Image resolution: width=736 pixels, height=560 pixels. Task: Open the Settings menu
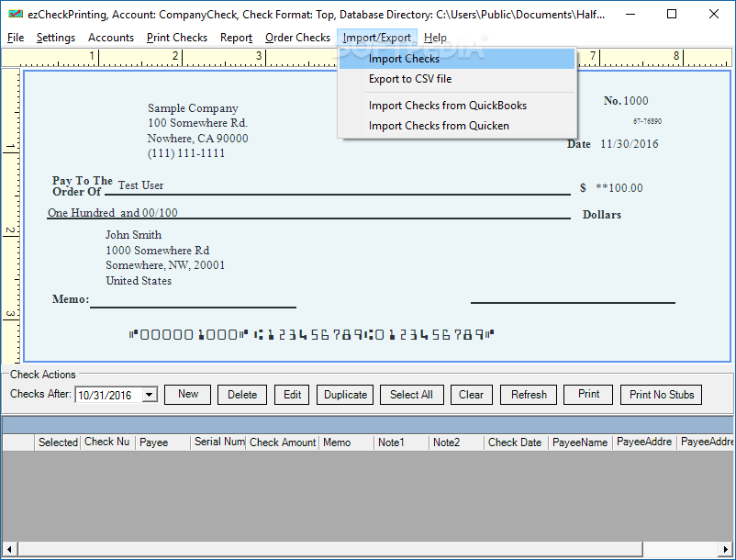[x=55, y=38]
